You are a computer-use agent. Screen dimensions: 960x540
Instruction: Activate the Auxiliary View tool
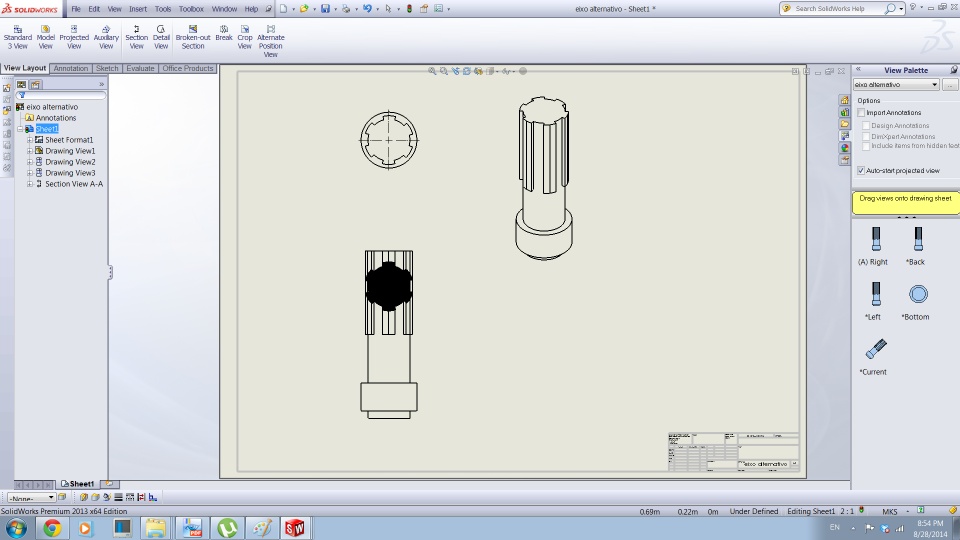coord(106,37)
